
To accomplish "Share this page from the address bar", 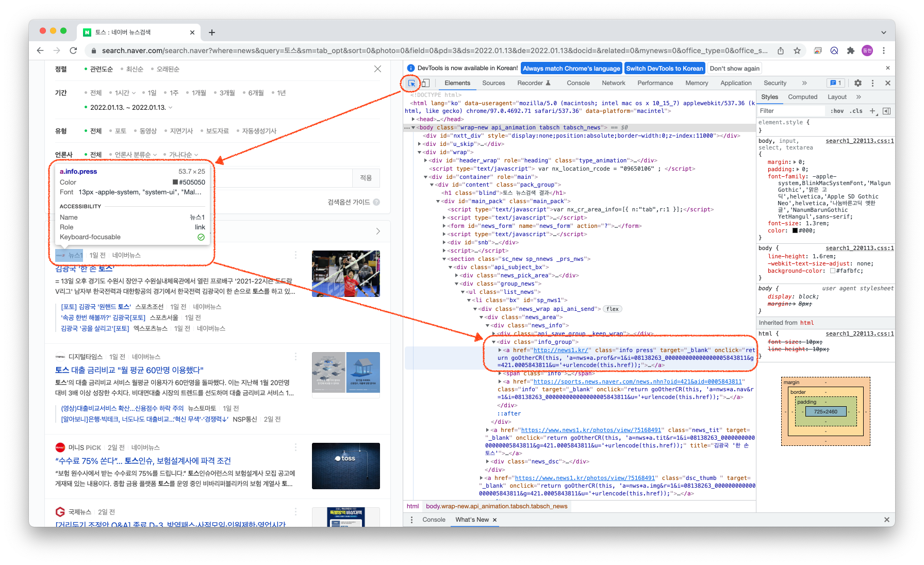I will click(781, 51).
